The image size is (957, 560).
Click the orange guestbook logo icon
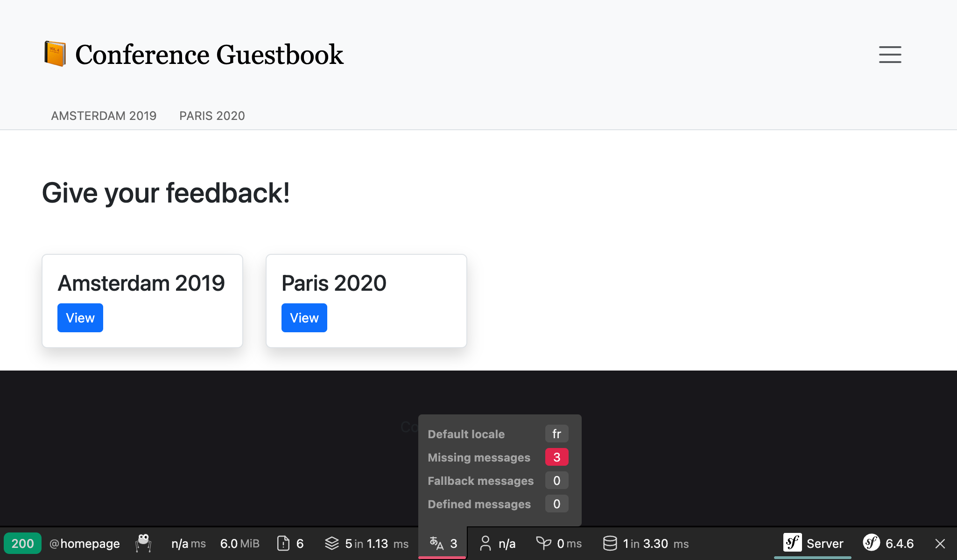click(55, 54)
